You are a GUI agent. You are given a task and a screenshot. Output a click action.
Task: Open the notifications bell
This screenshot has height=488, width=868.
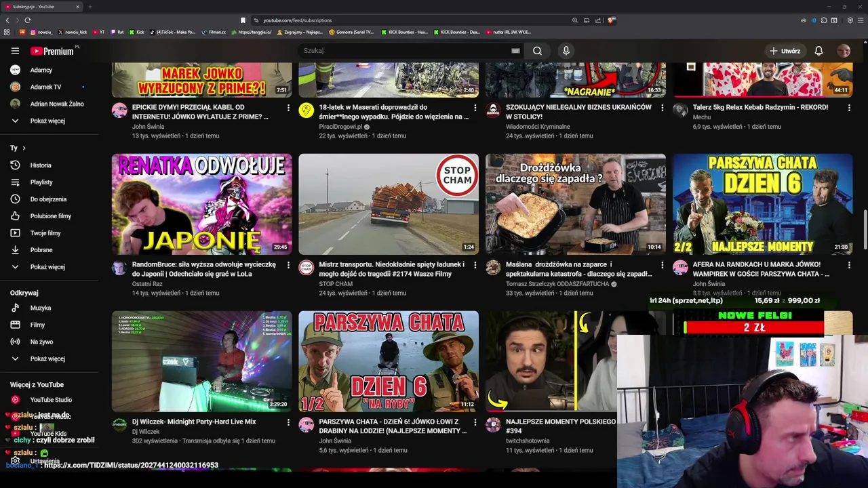tap(818, 51)
